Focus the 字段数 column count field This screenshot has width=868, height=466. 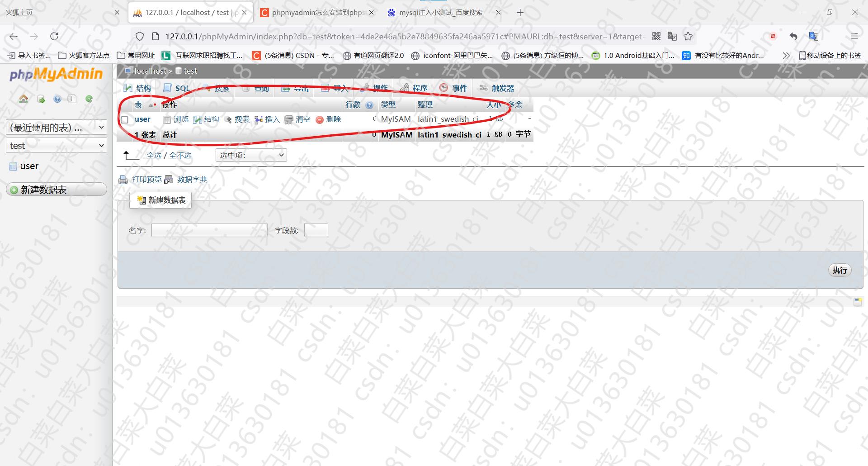(316, 230)
